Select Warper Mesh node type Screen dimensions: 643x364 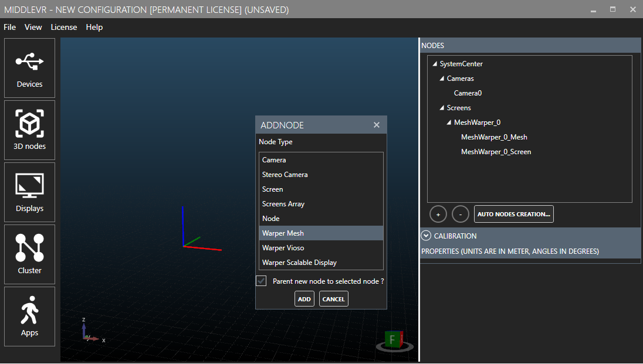click(321, 233)
